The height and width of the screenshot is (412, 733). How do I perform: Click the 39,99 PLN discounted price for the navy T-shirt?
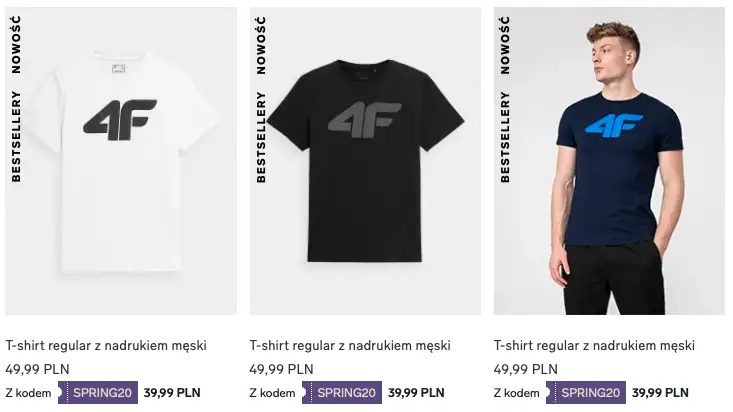pos(660,392)
